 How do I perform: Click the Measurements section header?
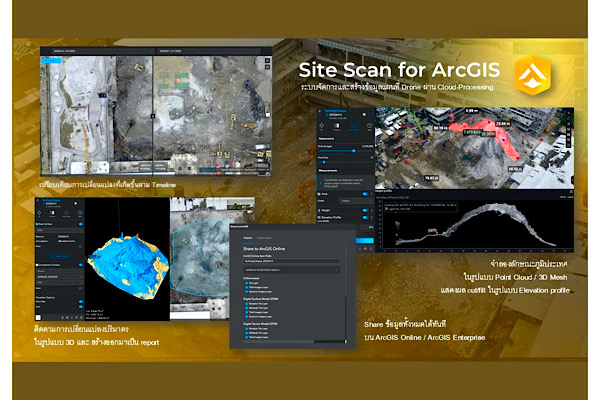(x=328, y=170)
